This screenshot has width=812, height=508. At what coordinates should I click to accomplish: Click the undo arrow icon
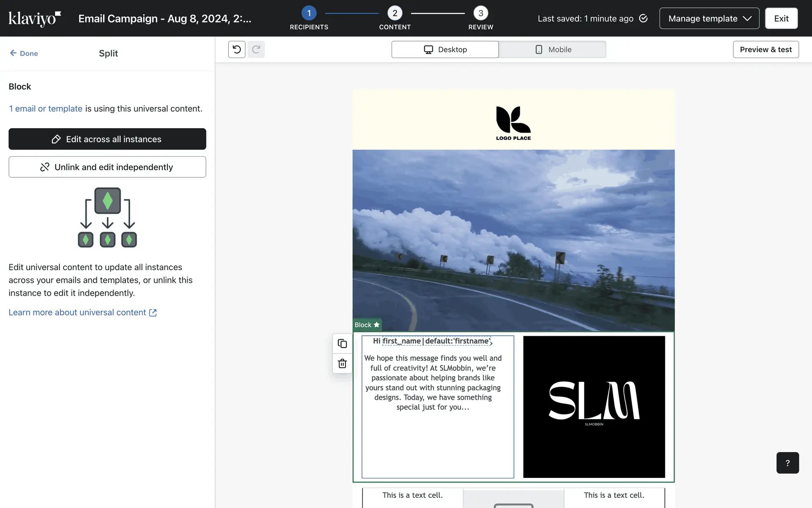pyautogui.click(x=236, y=50)
